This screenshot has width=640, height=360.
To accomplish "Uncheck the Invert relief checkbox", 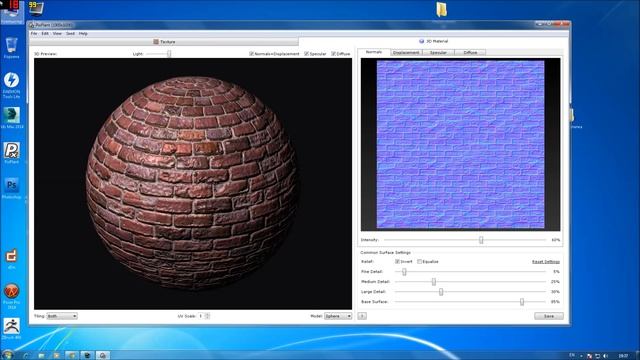I will click(x=397, y=261).
